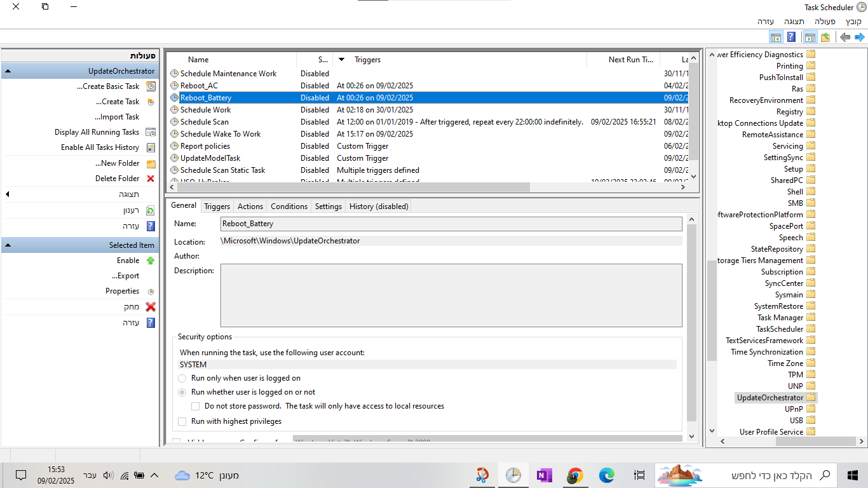The width and height of the screenshot is (868, 488).
Task: Open the תצוגה menu in the menu bar
Action: coord(794,22)
